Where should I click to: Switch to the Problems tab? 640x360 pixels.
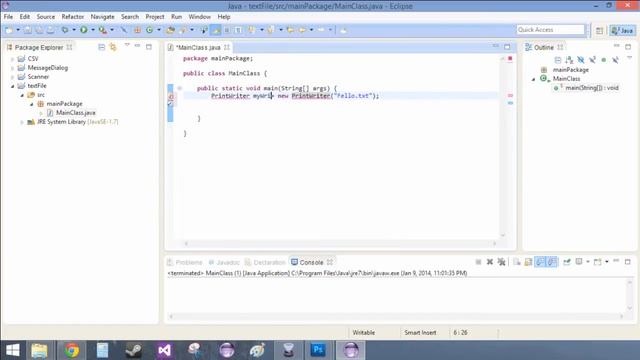click(x=184, y=262)
